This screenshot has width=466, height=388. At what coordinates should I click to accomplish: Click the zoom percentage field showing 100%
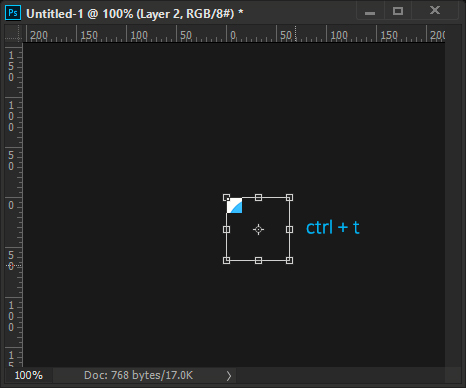click(x=29, y=375)
